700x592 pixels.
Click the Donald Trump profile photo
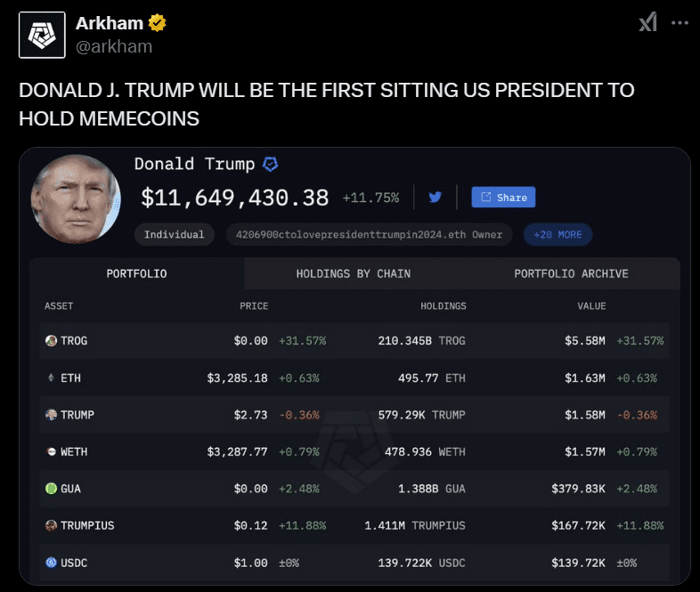[76, 199]
